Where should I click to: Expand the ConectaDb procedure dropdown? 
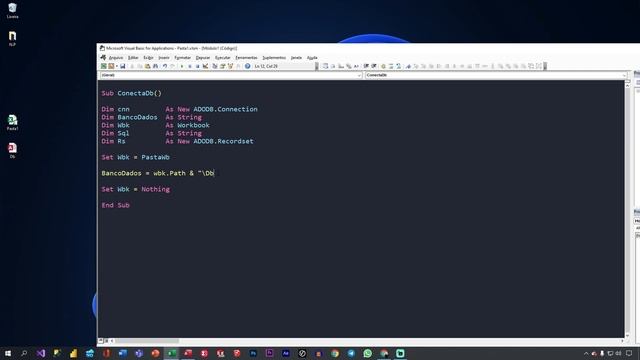(x=624, y=75)
